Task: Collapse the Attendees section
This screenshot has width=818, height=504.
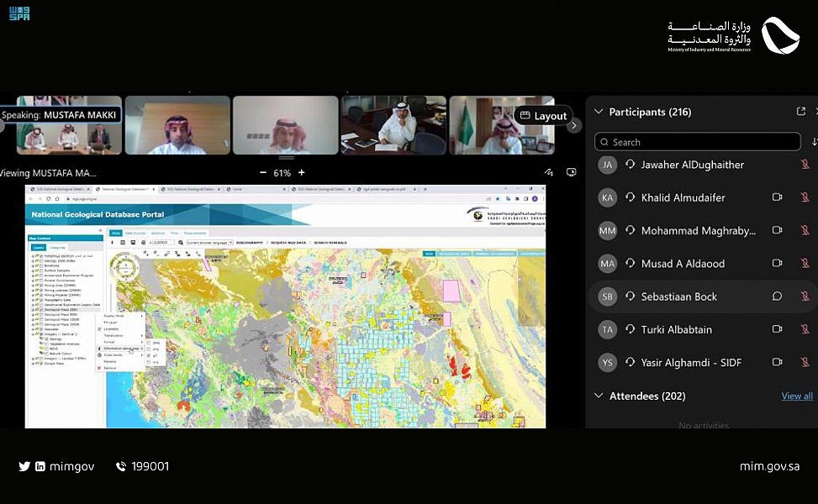Action: pyautogui.click(x=599, y=396)
